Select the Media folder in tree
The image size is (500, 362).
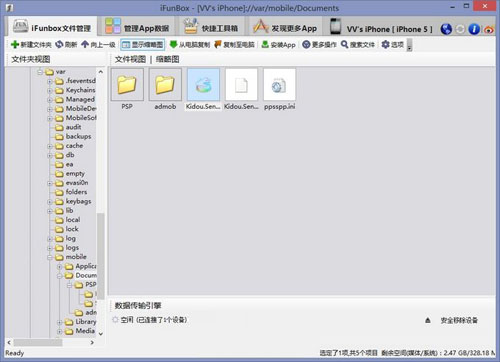pyautogui.click(x=85, y=331)
